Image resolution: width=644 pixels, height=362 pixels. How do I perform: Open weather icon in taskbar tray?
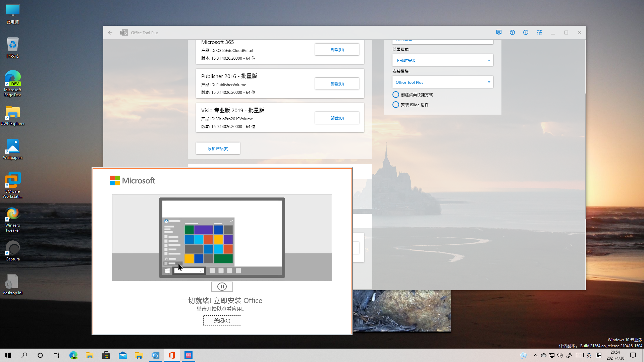pos(524,355)
